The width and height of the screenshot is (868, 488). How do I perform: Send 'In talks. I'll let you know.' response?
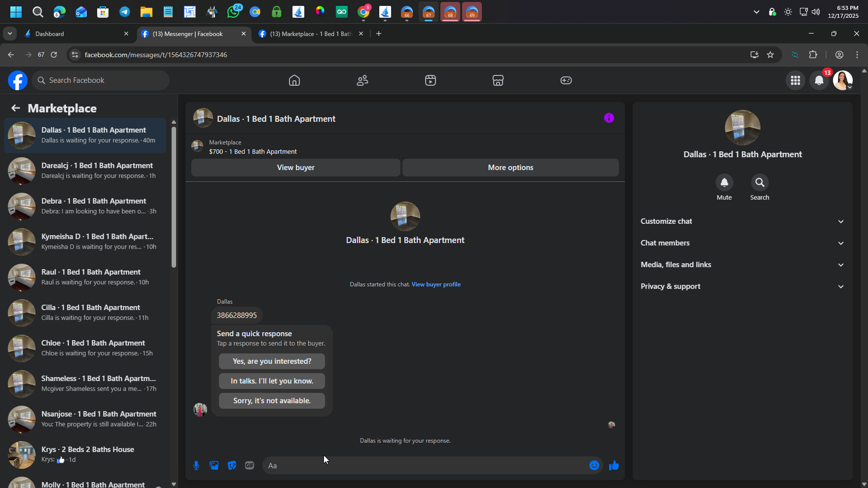click(272, 381)
